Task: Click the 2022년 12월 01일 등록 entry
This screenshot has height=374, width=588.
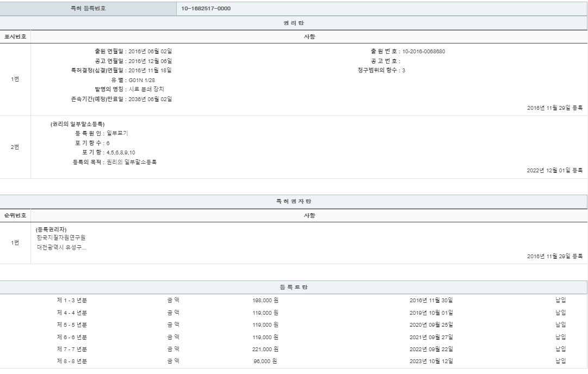Action: pyautogui.click(x=554, y=170)
